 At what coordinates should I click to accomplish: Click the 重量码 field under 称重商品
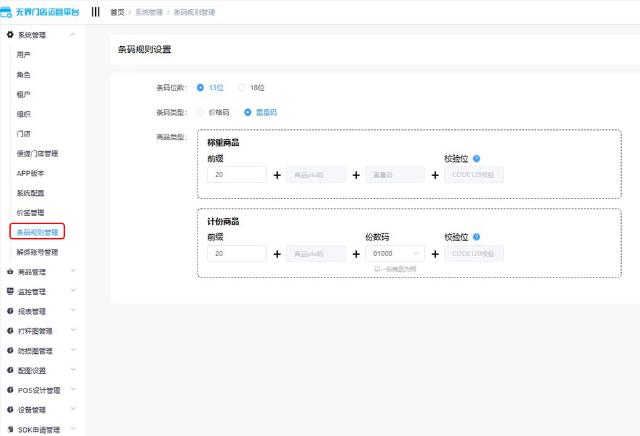point(395,174)
